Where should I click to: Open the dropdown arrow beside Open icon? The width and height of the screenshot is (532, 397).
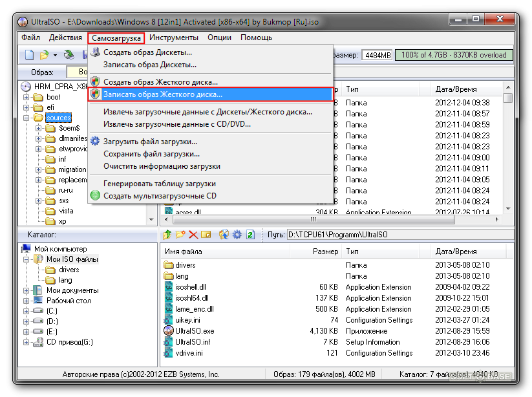(x=55, y=55)
